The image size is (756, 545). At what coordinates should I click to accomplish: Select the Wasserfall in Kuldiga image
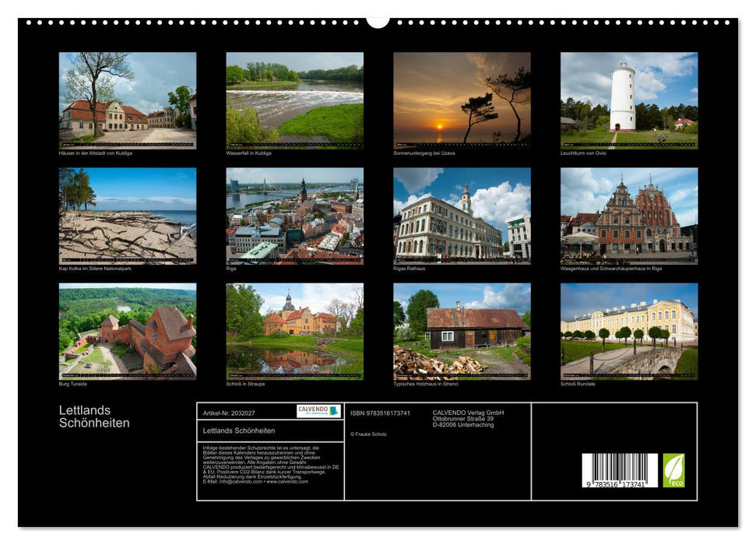click(x=296, y=100)
